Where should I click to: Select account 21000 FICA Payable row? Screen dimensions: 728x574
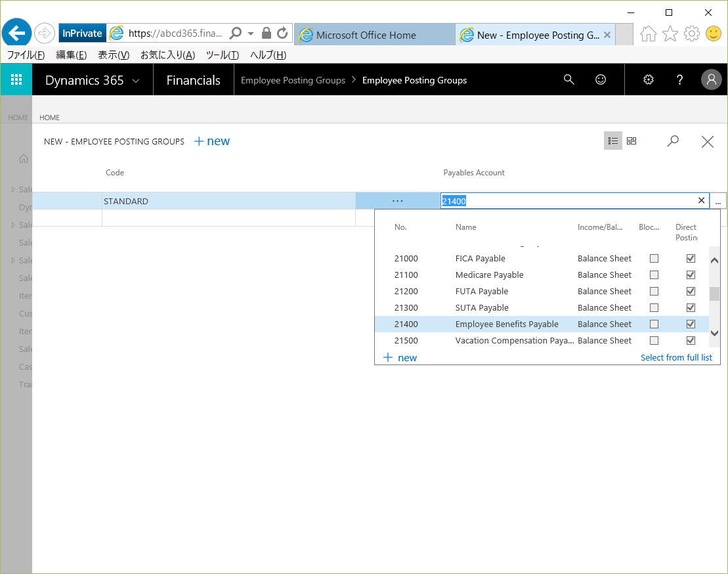(x=542, y=258)
